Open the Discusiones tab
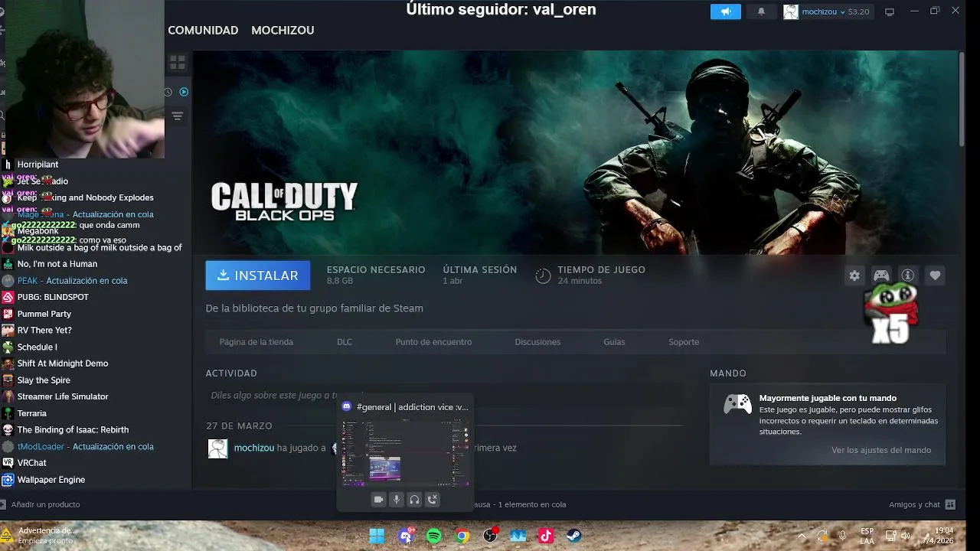The height and width of the screenshot is (551, 980). (x=537, y=342)
